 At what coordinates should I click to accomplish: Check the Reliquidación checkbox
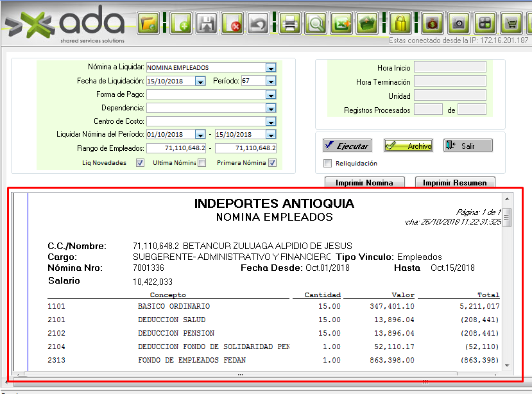tap(328, 163)
